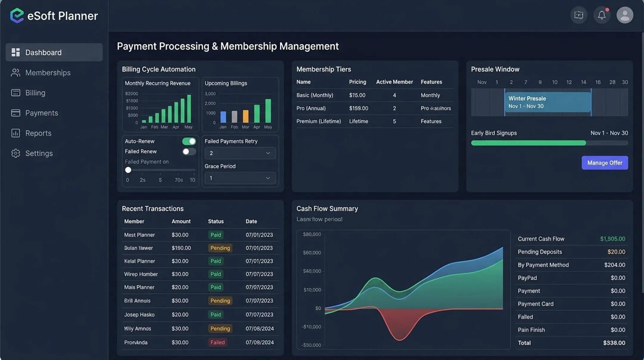Turn off the Auto-Renew toggle
644x360 pixels.
[x=189, y=141]
